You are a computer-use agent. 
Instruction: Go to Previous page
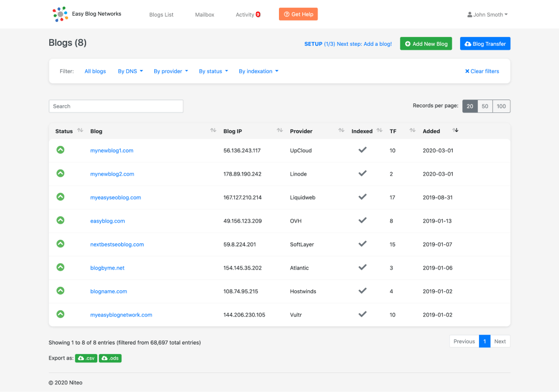point(464,341)
